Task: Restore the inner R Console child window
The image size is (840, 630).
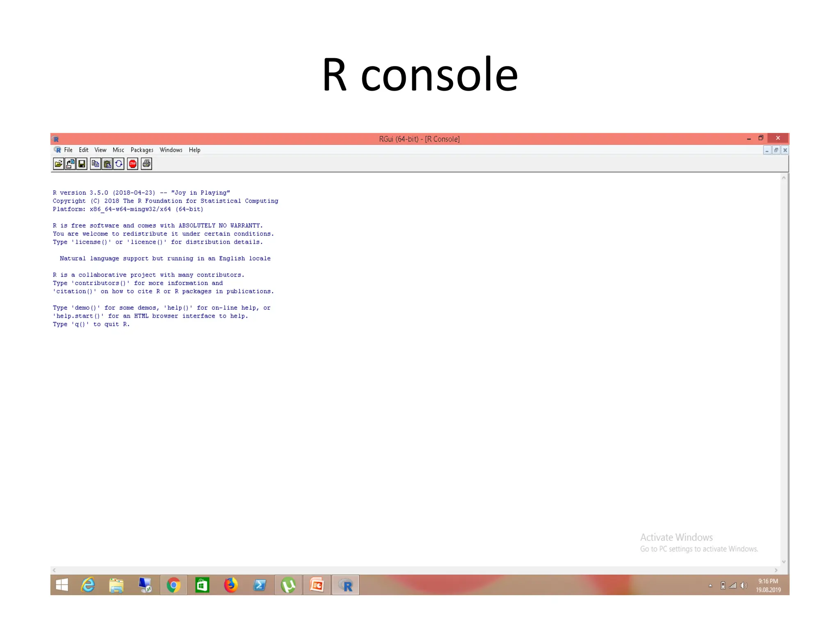Action: (x=776, y=151)
